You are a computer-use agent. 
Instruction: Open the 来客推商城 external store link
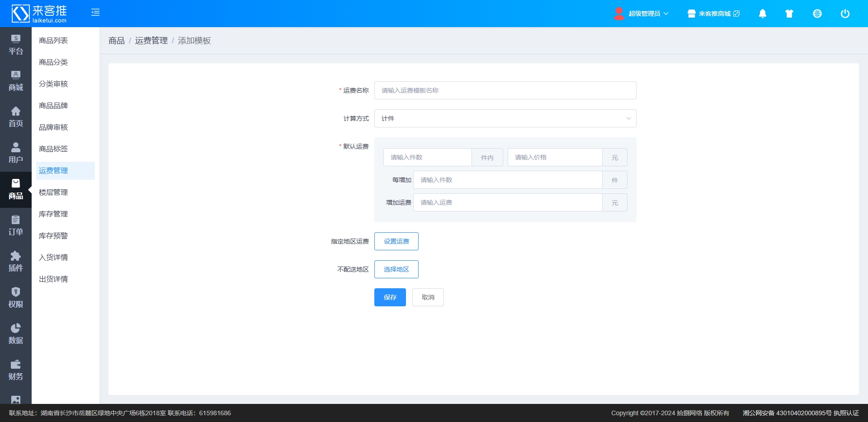(x=713, y=14)
